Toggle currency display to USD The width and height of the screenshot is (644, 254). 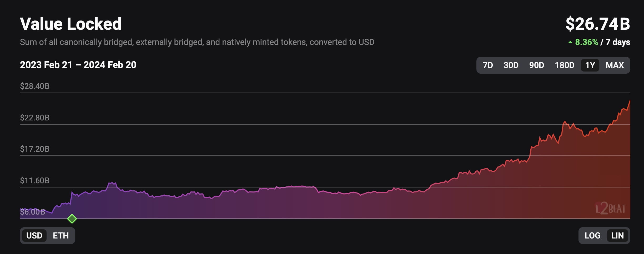pyautogui.click(x=34, y=236)
